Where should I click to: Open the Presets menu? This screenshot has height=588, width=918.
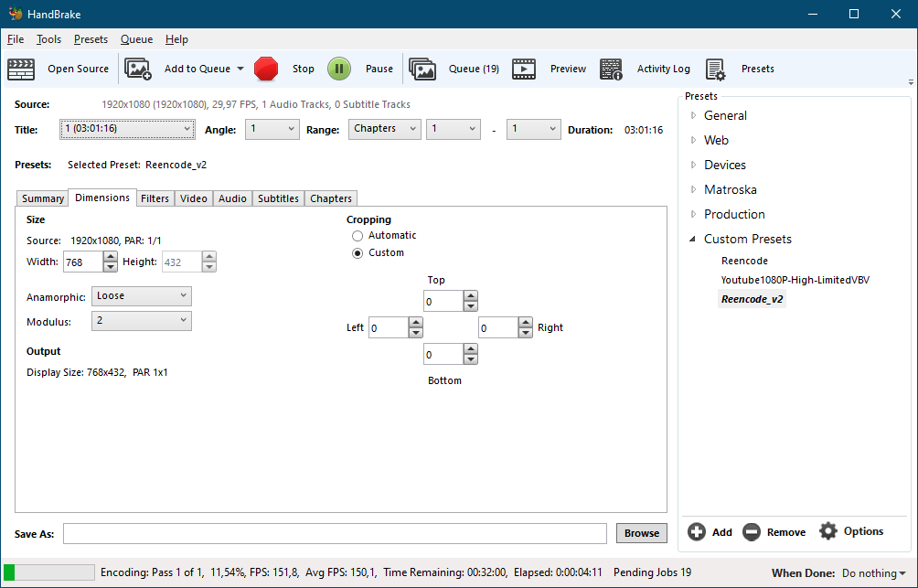point(91,39)
